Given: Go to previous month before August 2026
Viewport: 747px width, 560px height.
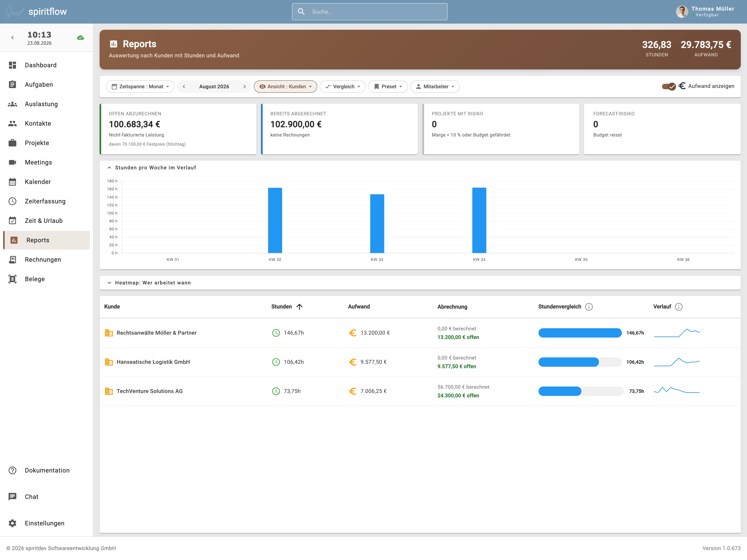Looking at the screenshot, I should click(x=184, y=87).
